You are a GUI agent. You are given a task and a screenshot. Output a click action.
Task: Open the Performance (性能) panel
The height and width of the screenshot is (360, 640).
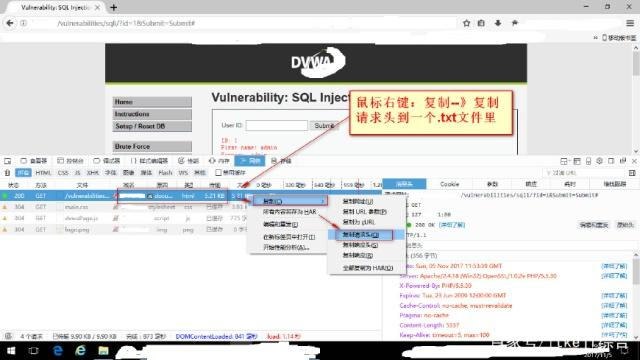(189, 161)
